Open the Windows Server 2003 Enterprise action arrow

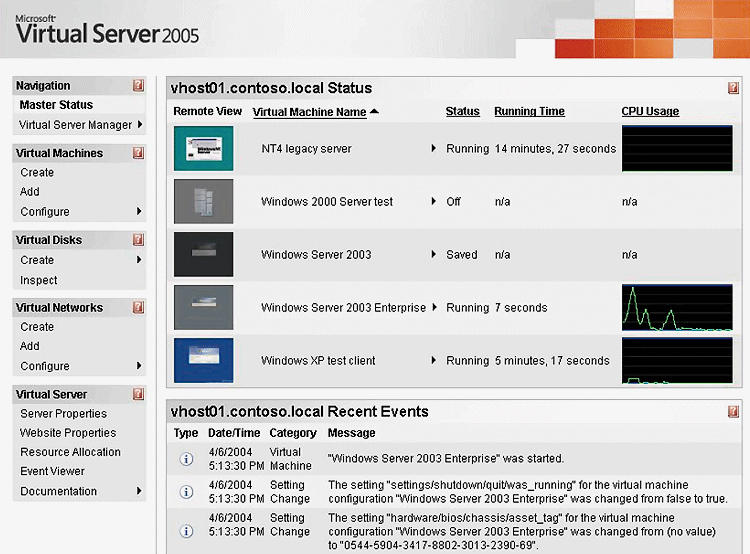pyautogui.click(x=434, y=308)
